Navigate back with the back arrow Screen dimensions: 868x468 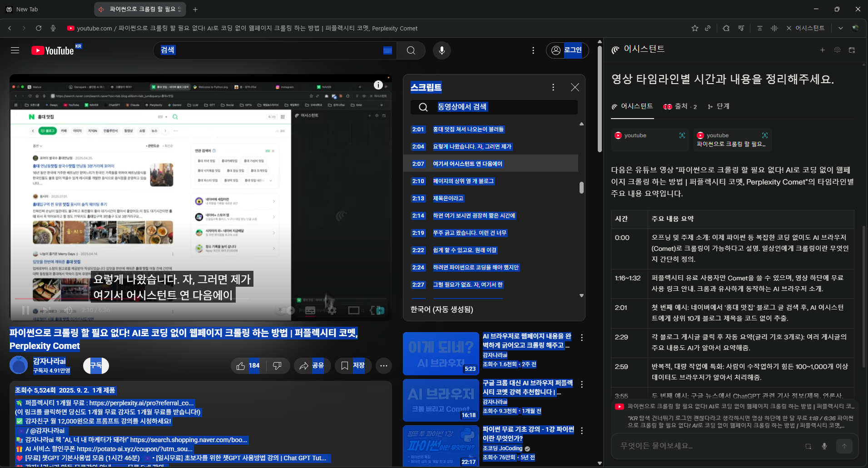(10, 28)
